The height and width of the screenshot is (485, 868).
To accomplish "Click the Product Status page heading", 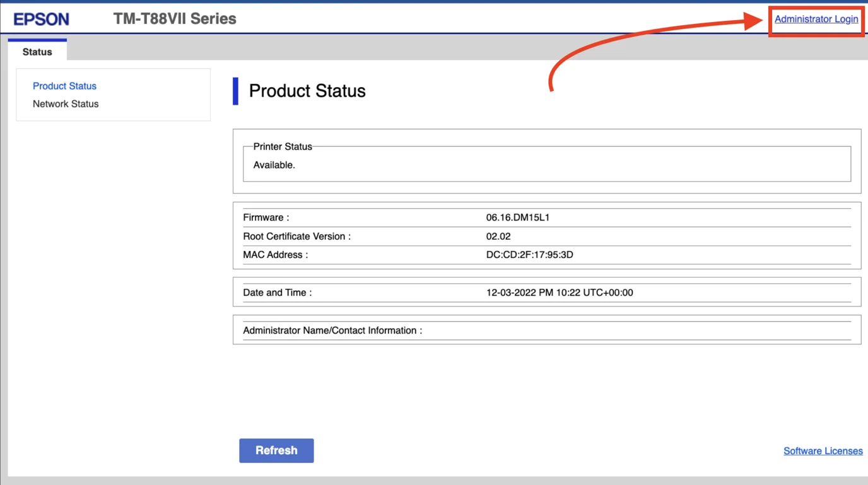I will pyautogui.click(x=307, y=91).
